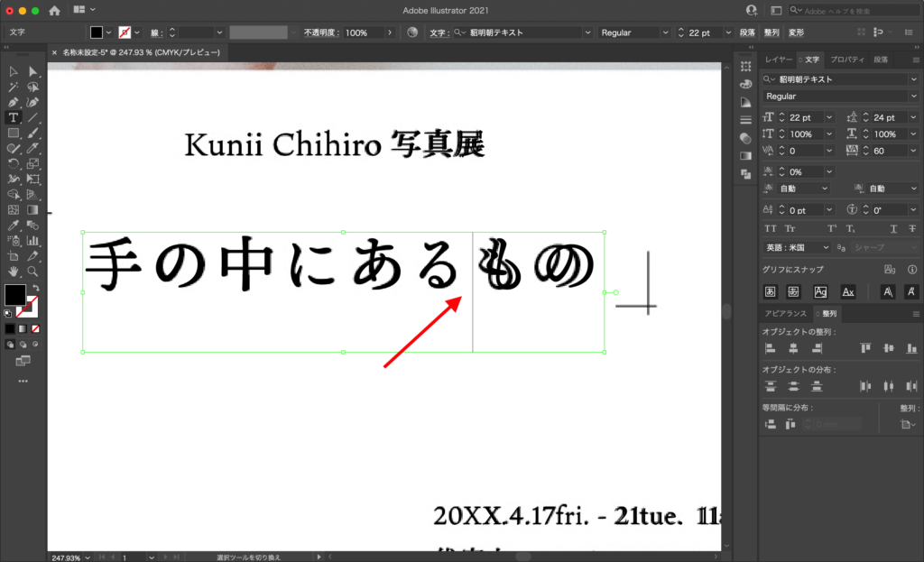Image resolution: width=924 pixels, height=562 pixels.
Task: Click the toolbox None color button
Action: point(35,328)
